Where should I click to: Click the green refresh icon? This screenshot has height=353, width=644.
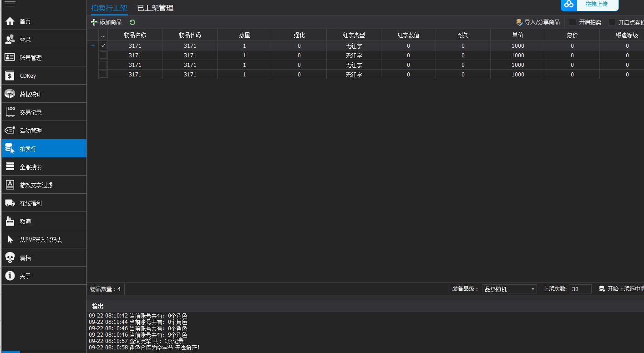[x=132, y=22]
